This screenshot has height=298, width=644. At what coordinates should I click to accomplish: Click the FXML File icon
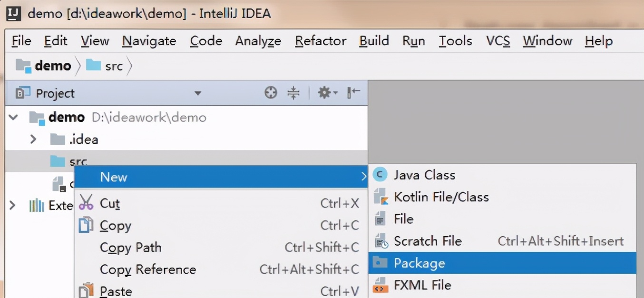click(381, 285)
